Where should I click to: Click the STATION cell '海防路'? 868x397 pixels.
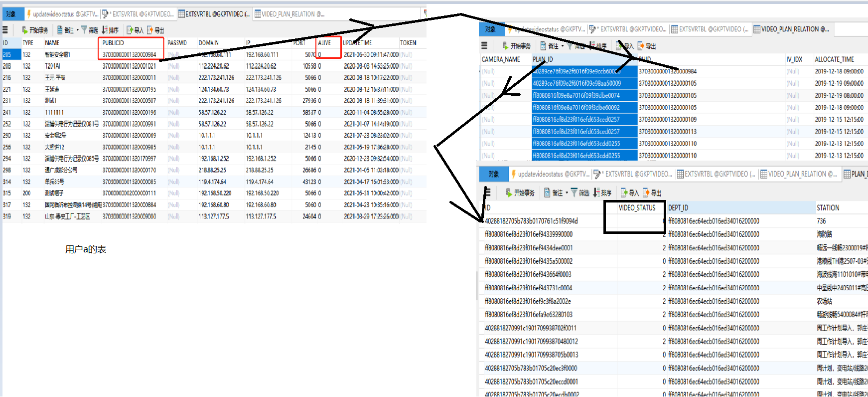(825, 234)
